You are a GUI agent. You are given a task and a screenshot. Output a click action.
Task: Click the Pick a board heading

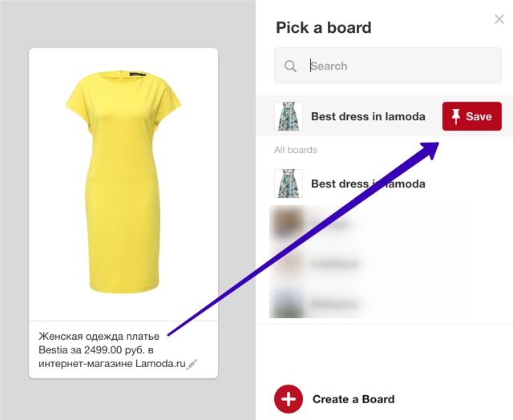[x=324, y=27]
